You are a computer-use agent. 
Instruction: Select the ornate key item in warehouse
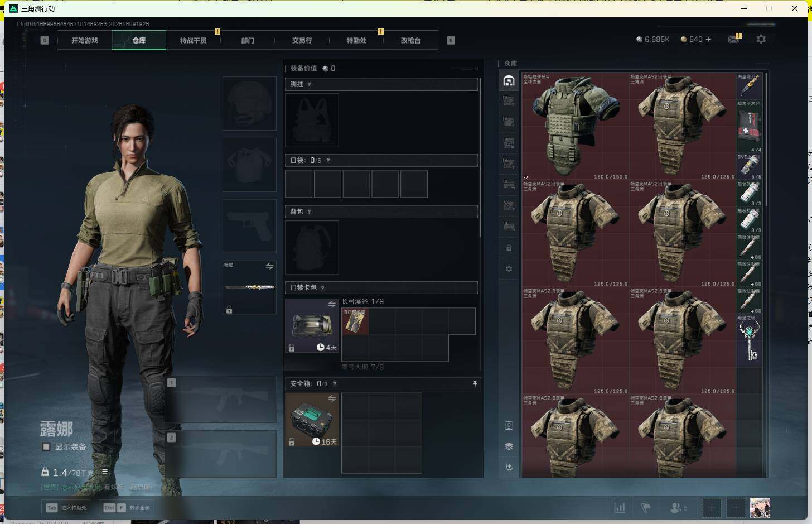749,340
